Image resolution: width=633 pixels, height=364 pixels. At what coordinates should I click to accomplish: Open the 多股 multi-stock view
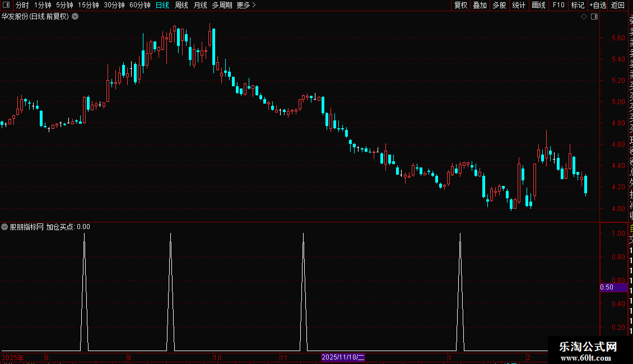click(499, 5)
